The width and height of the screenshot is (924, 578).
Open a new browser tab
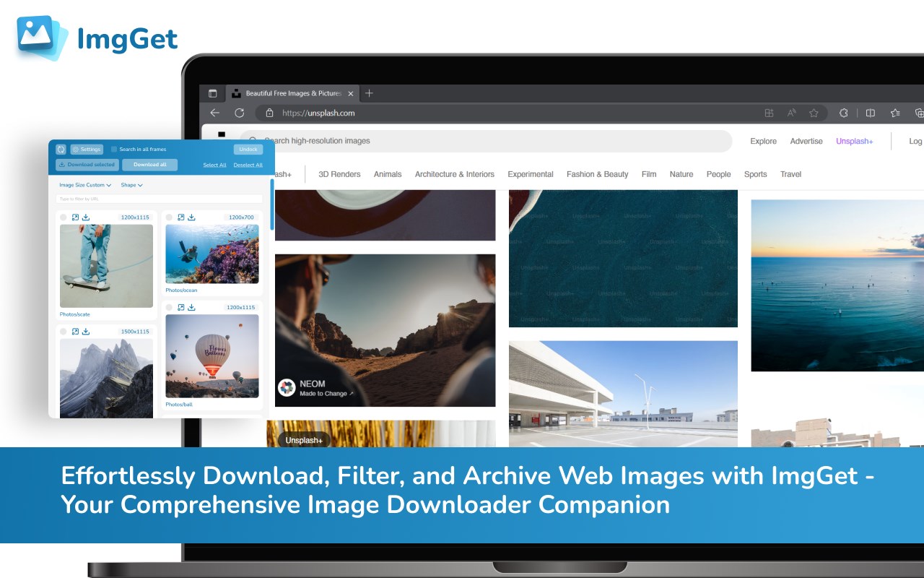point(369,93)
